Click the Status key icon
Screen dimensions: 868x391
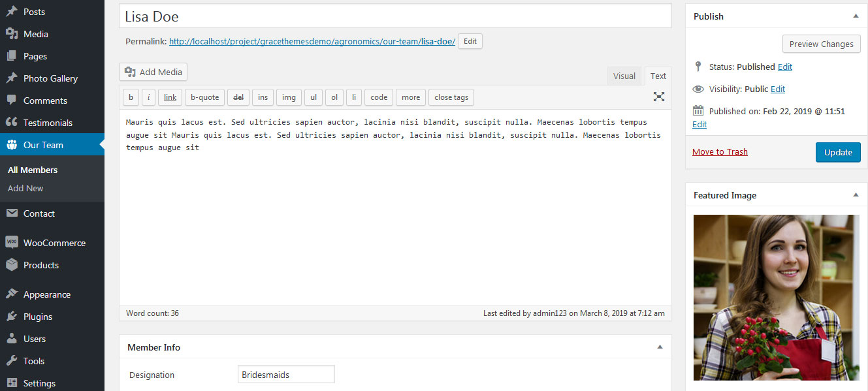(x=698, y=67)
